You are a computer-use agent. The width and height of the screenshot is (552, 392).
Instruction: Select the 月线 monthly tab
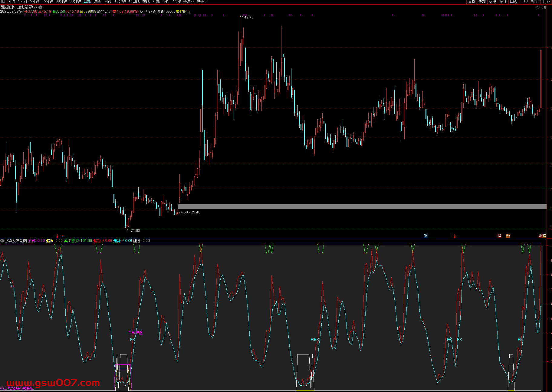coord(108,2)
